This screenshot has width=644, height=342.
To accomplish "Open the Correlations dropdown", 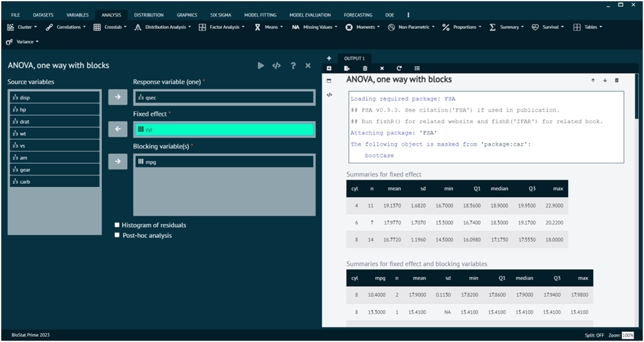I will coord(66,27).
